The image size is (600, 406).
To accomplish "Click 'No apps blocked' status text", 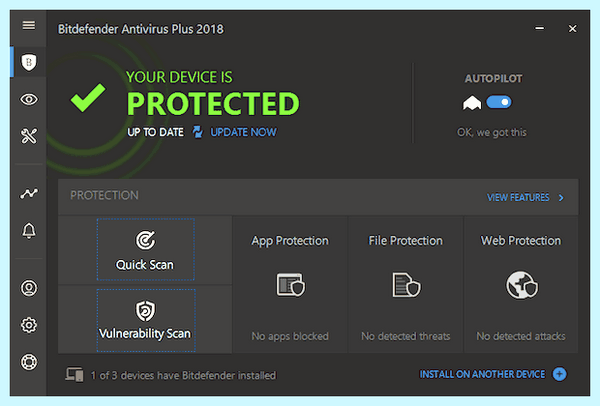I will tap(290, 336).
